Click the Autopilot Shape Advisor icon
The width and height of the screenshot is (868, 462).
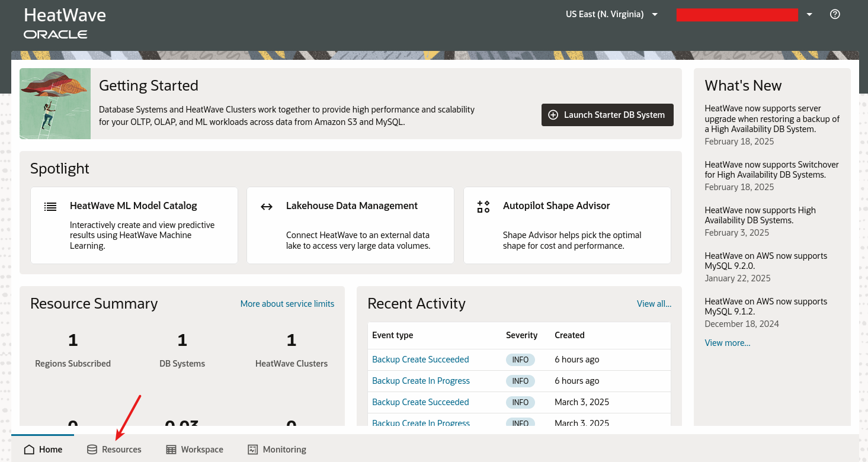[x=483, y=207]
